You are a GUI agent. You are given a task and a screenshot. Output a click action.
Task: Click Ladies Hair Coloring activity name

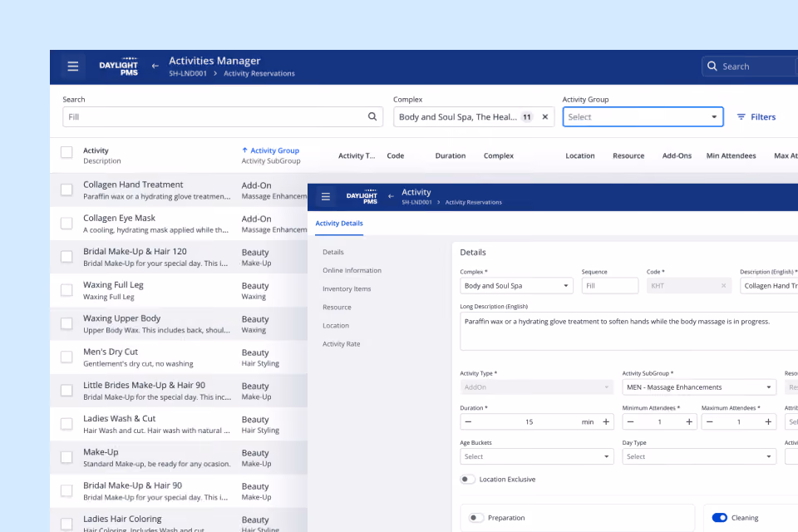coord(122,519)
